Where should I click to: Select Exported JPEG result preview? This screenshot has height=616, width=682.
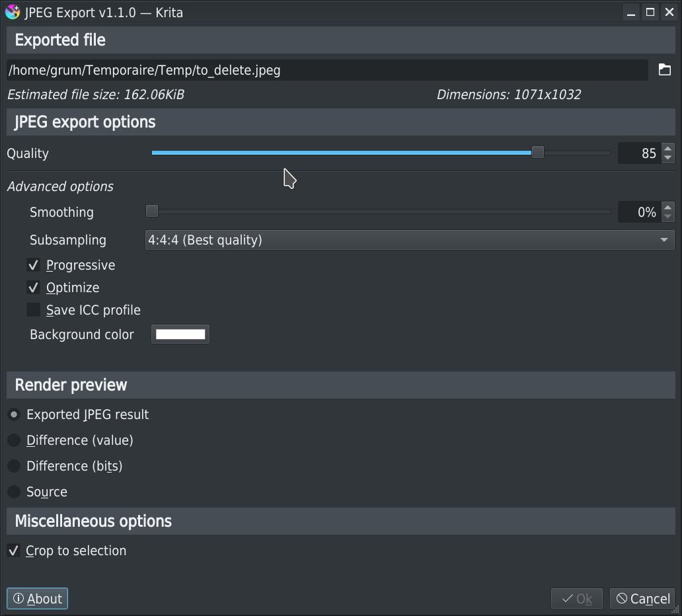coord(14,414)
